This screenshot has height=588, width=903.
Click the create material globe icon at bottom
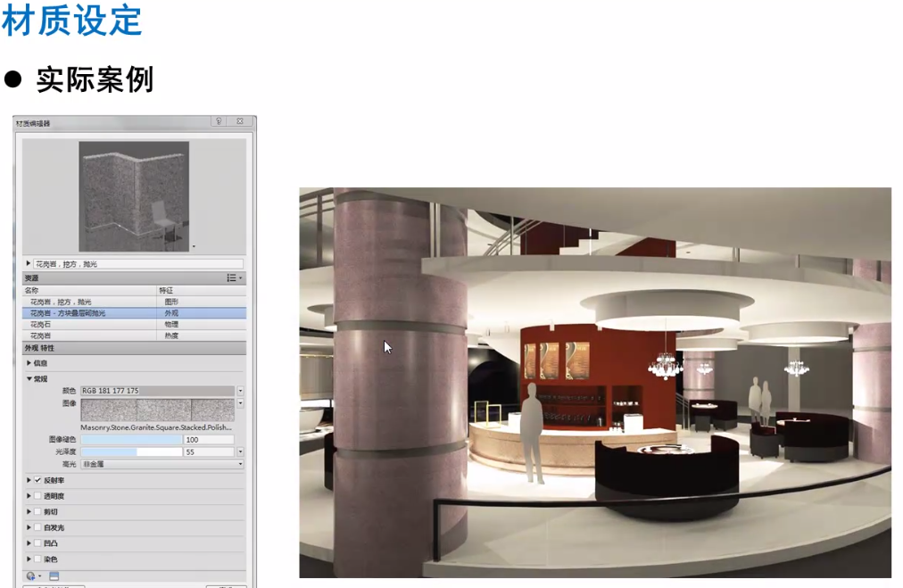coord(31,576)
